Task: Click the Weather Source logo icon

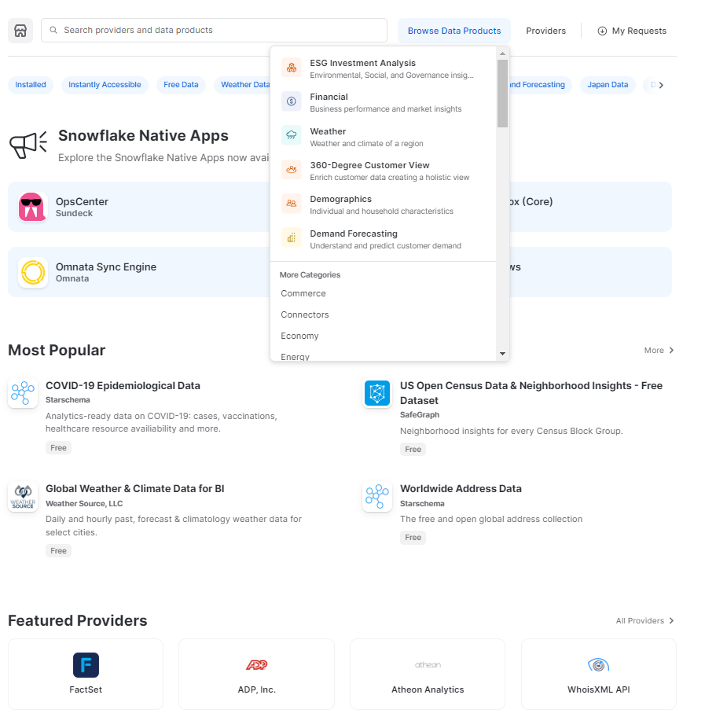Action: (x=22, y=496)
